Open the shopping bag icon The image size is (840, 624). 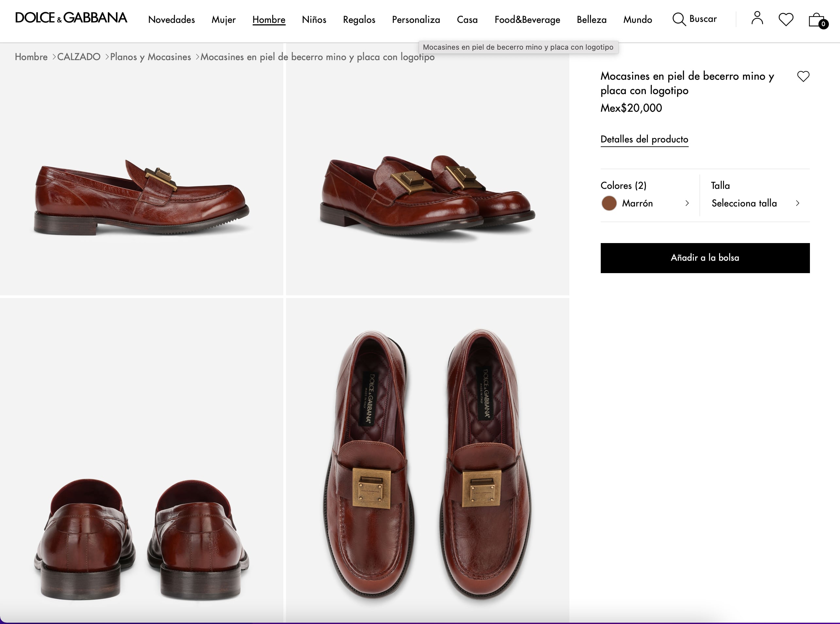[x=816, y=20]
